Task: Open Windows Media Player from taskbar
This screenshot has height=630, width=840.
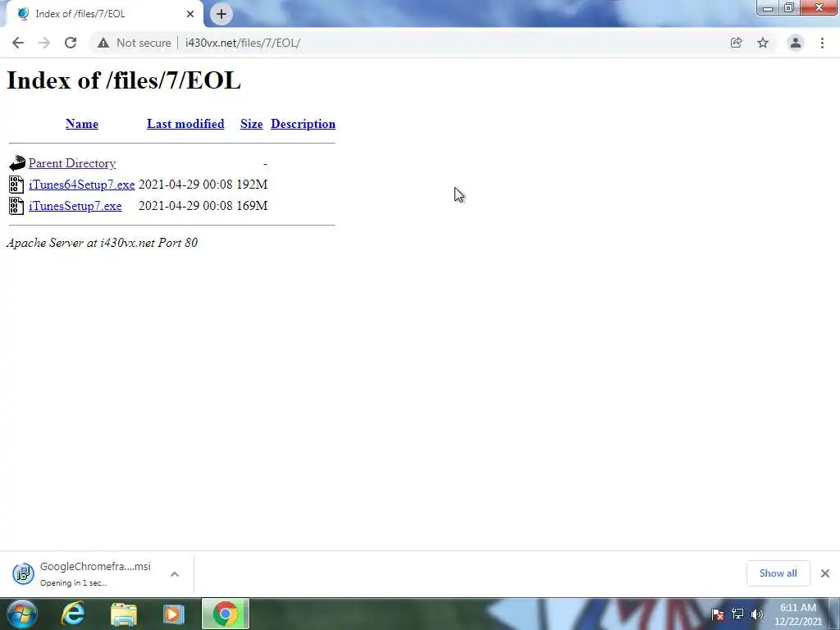Action: (x=173, y=614)
